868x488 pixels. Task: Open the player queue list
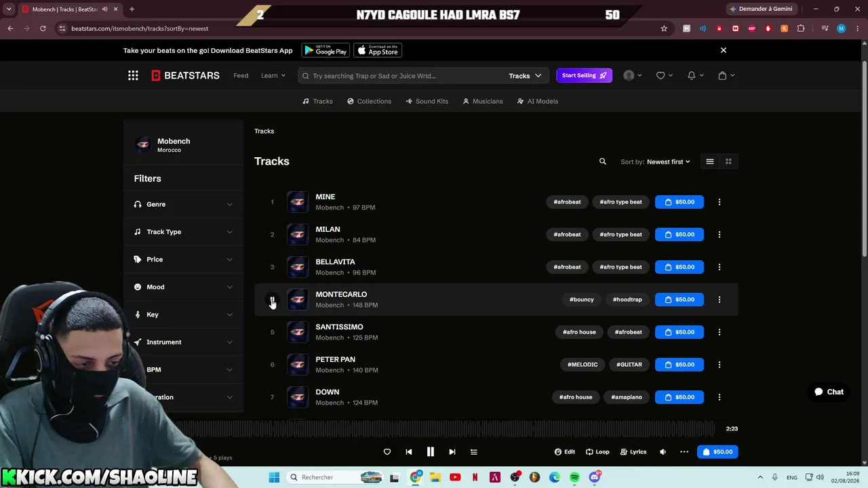point(474,452)
